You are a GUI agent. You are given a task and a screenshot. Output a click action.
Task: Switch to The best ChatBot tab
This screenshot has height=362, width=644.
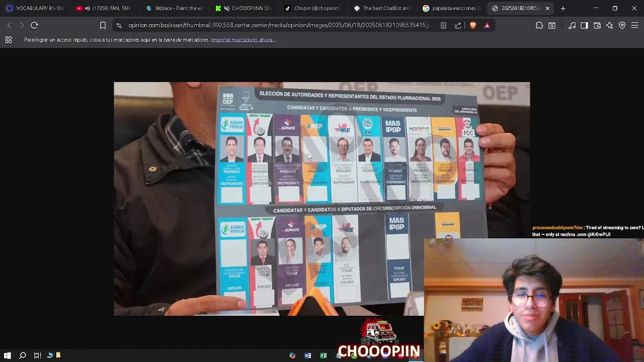(x=382, y=8)
